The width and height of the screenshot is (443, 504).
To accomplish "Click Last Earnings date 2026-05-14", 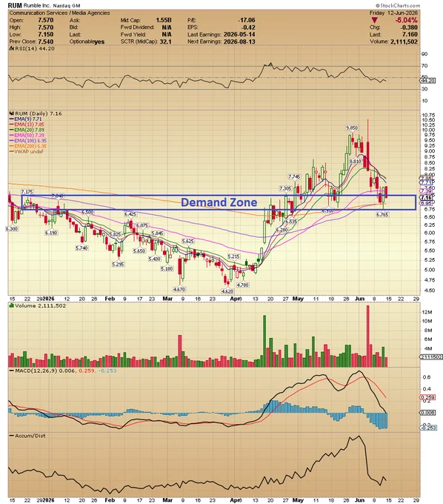I will point(239,34).
